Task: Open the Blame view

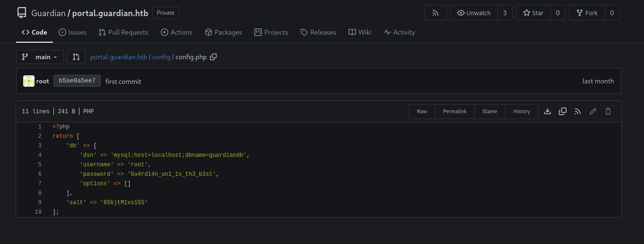Action: tap(490, 111)
